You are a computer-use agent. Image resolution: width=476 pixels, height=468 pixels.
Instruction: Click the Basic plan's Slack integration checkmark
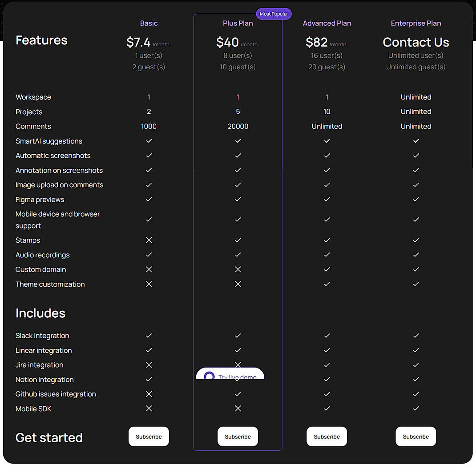click(149, 336)
